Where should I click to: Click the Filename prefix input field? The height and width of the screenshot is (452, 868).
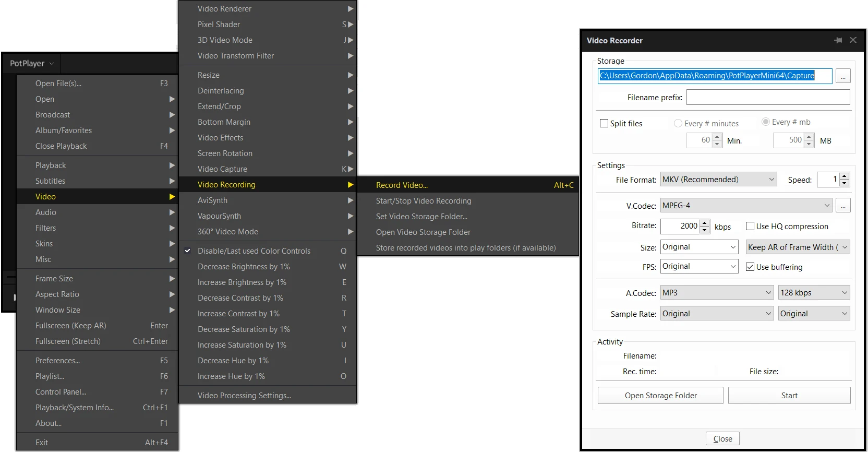tap(768, 97)
